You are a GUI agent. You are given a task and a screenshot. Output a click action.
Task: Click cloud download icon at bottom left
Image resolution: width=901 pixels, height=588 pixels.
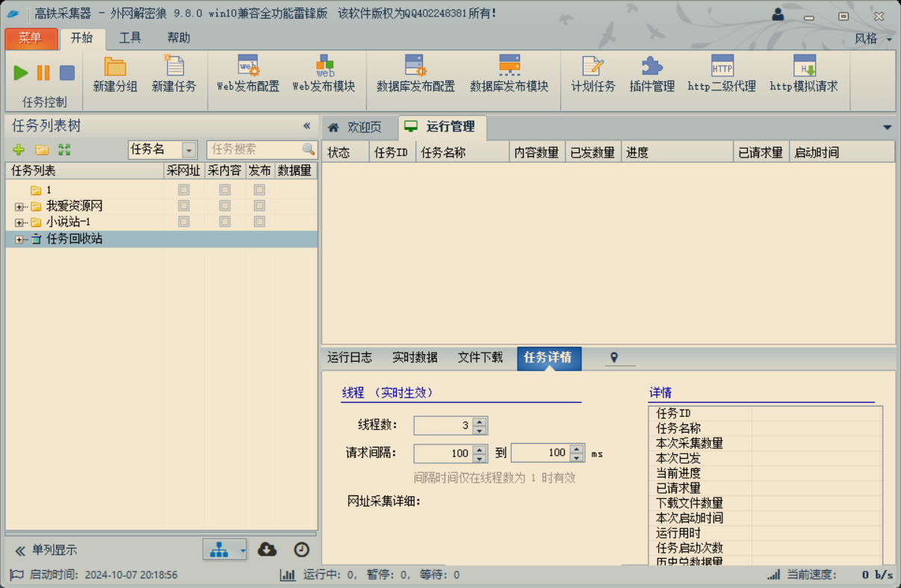(x=267, y=550)
